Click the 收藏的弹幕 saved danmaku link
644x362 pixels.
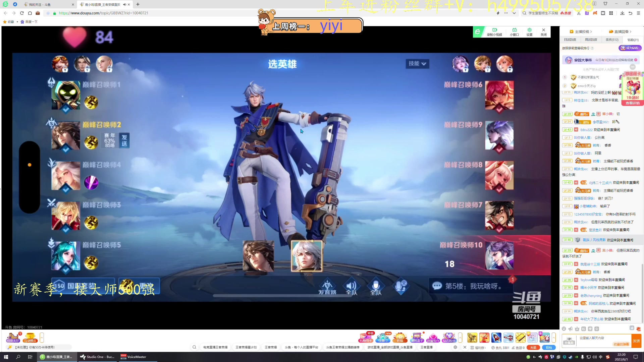click(x=621, y=344)
